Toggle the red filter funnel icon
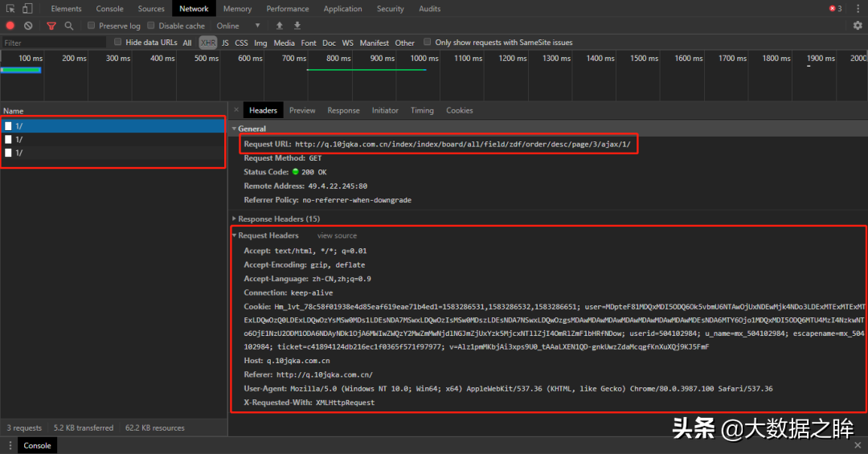This screenshot has width=868, height=454. (x=51, y=26)
